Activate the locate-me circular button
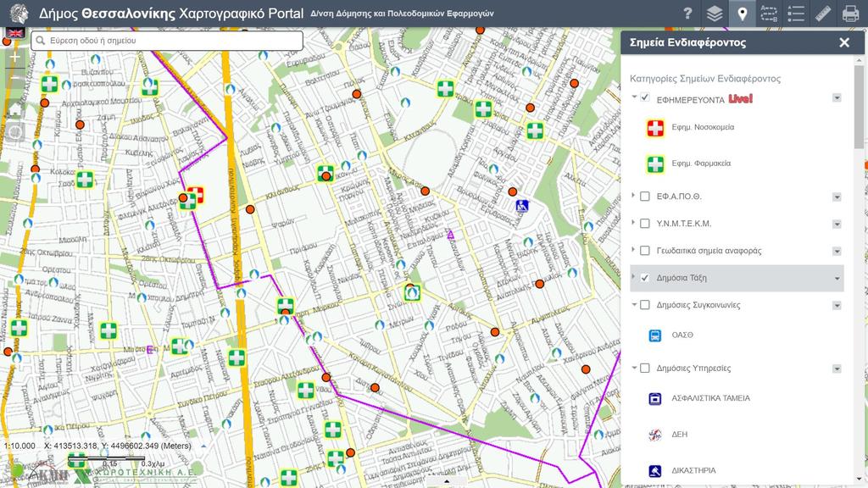 [15, 132]
